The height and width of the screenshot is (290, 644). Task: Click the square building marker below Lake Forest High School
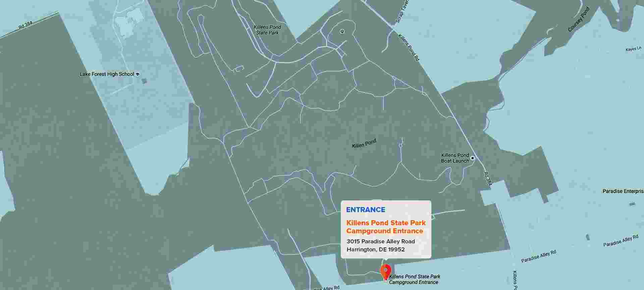[144, 81]
